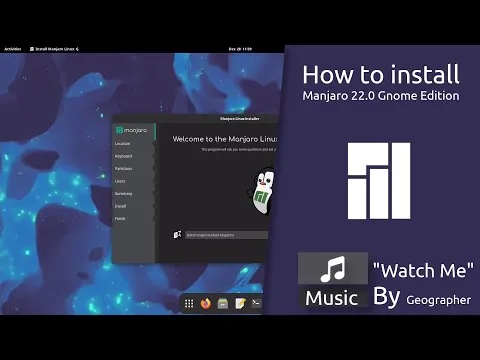
Task: Click the "Manjaro 22.0 Gnome Edition" subtitle
Action: coord(381,96)
